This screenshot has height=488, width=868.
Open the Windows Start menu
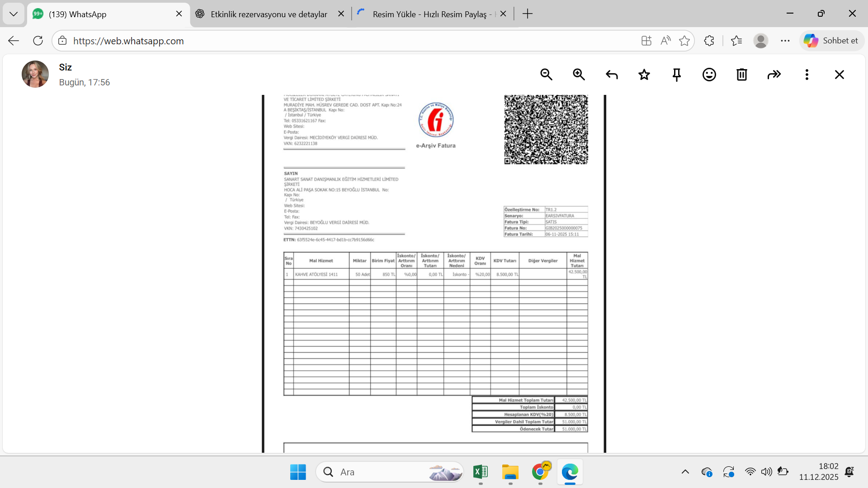click(298, 472)
